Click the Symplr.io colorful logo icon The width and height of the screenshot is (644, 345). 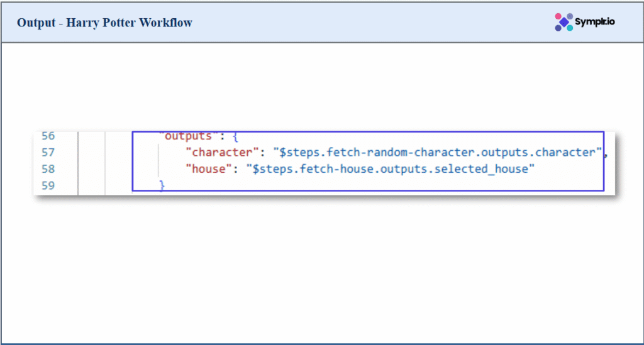click(x=563, y=22)
